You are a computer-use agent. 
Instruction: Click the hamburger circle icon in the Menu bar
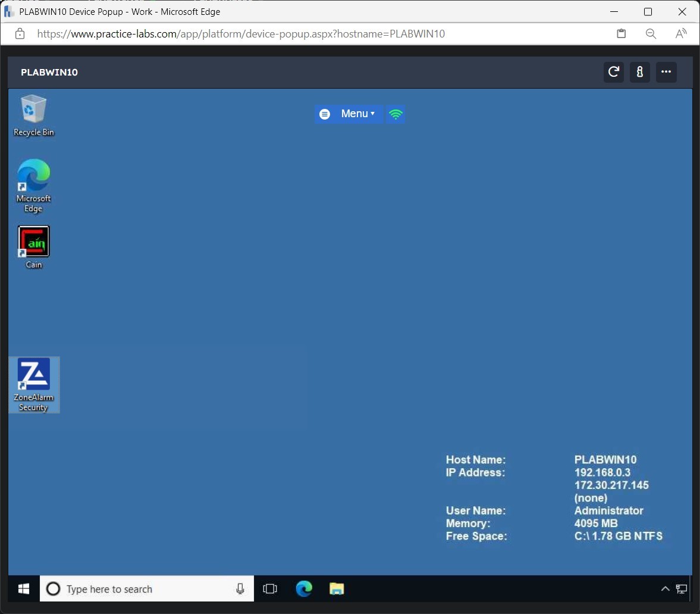coord(325,114)
